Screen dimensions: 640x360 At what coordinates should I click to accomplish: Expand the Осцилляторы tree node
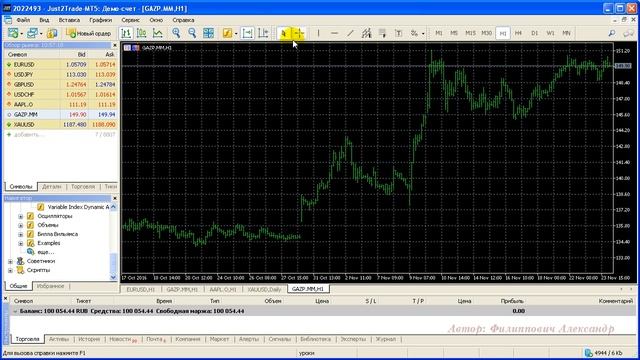(x=20, y=216)
